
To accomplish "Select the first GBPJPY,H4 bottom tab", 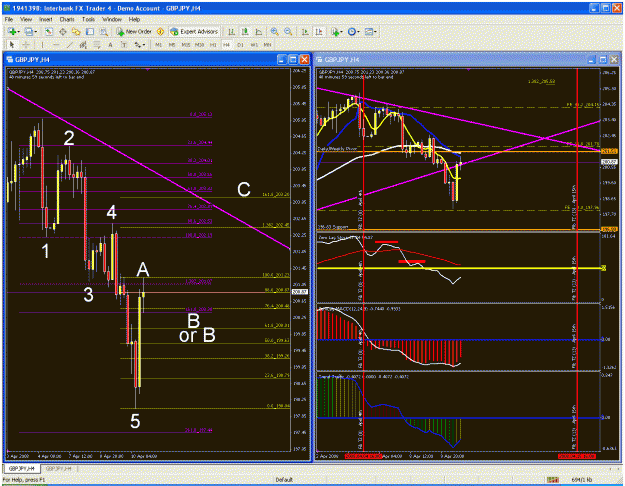I will coord(22,468).
